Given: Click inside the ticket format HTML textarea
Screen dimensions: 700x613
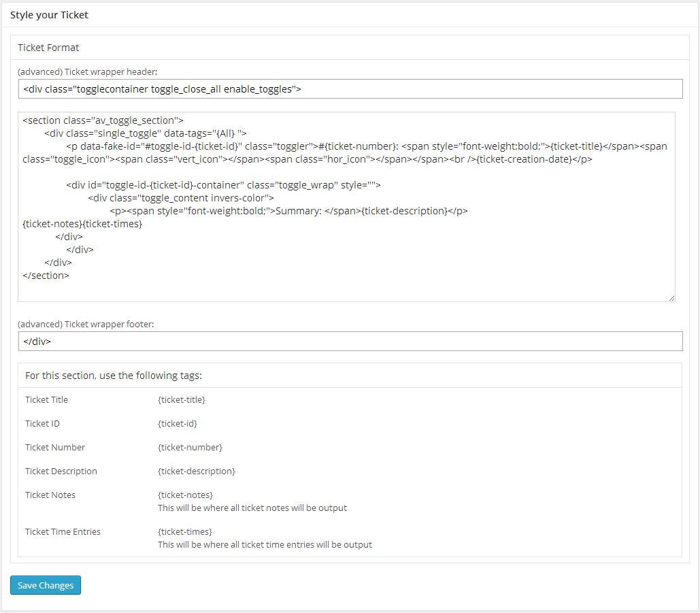Looking at the screenshot, I should click(346, 207).
